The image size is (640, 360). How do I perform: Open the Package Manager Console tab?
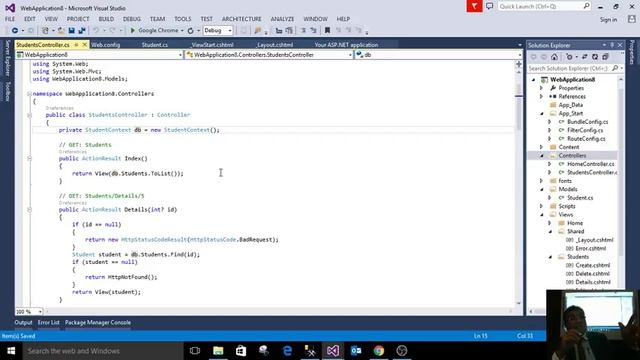pyautogui.click(x=98, y=322)
